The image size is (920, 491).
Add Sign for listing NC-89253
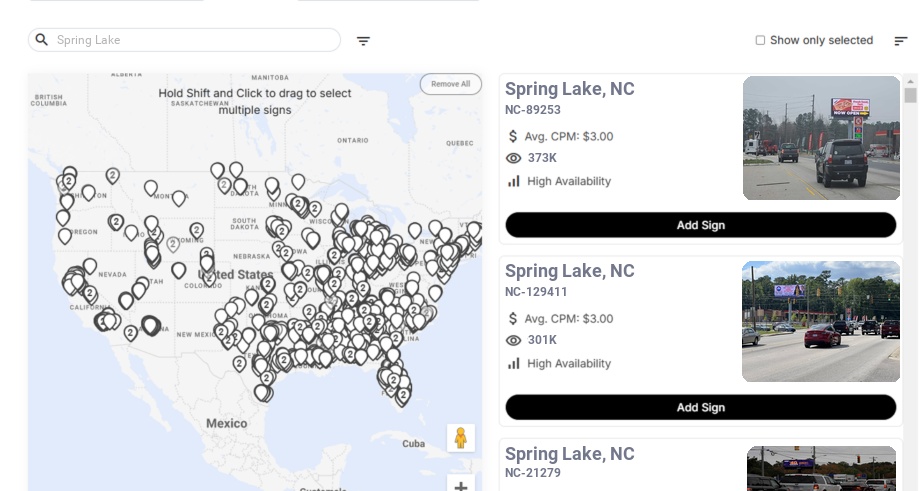pos(700,225)
